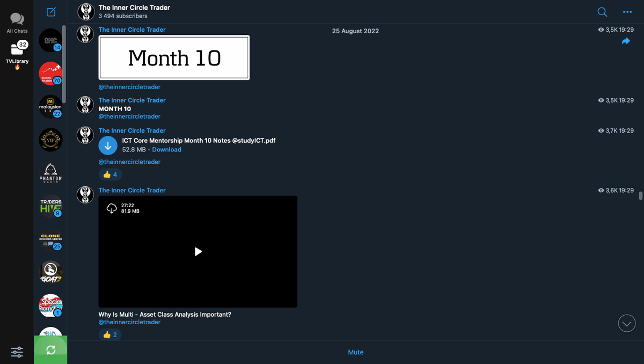Toggle the thumbs-up reaction with 4

click(110, 174)
